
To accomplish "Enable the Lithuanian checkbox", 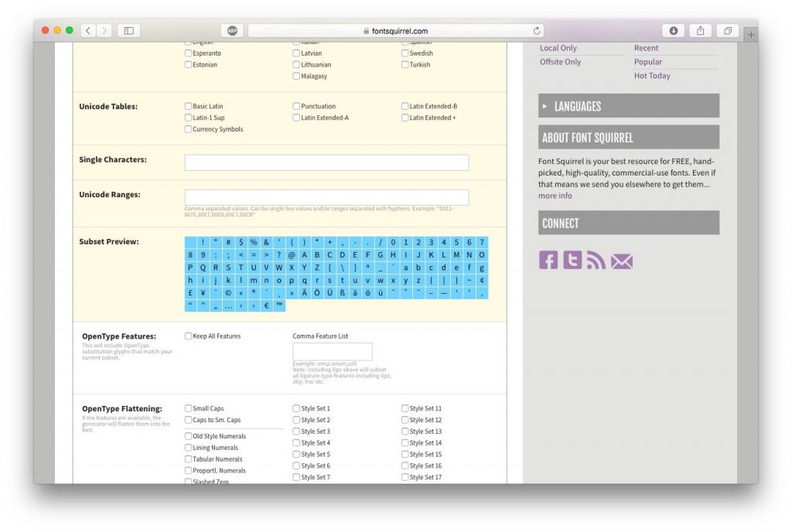I will tap(296, 65).
